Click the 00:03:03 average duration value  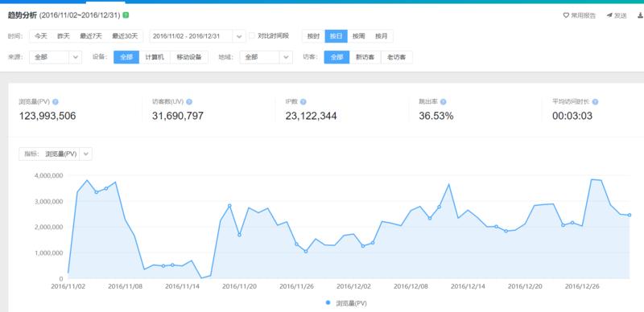(x=572, y=116)
